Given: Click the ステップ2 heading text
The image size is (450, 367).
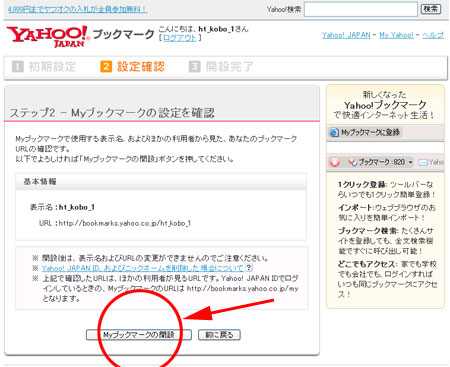Looking at the screenshot, I should [x=112, y=113].
